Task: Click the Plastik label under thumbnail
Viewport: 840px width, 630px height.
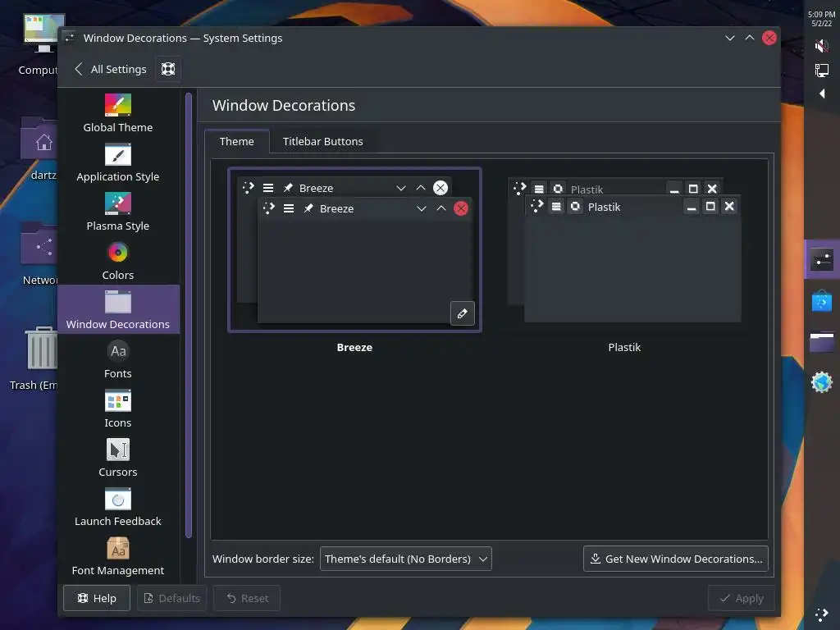Action: pyautogui.click(x=624, y=347)
